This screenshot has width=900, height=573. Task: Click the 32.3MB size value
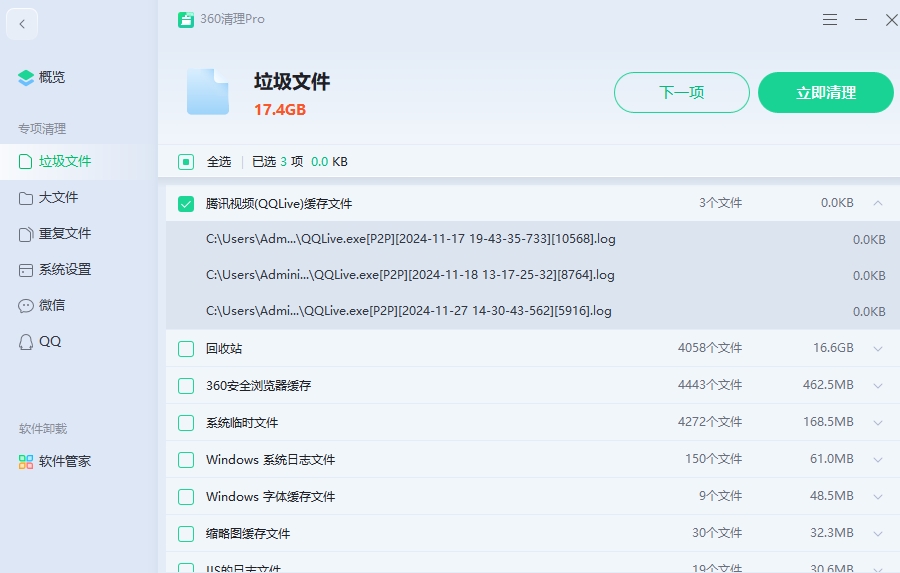click(x=831, y=533)
